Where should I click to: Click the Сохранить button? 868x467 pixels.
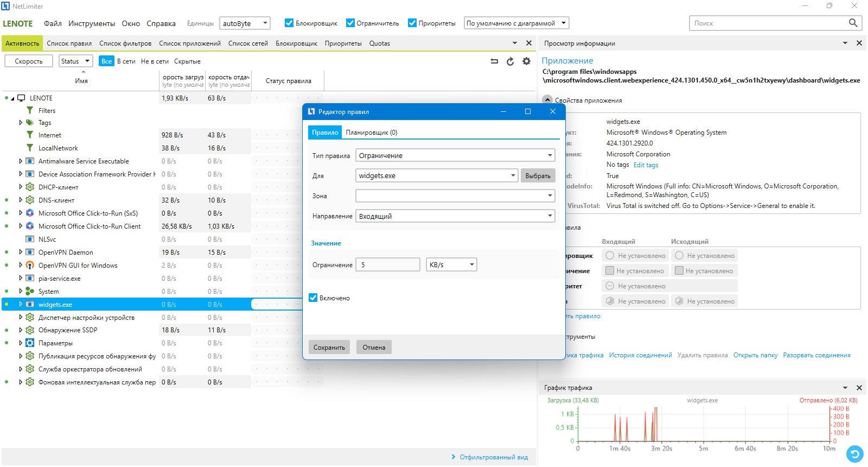point(329,347)
